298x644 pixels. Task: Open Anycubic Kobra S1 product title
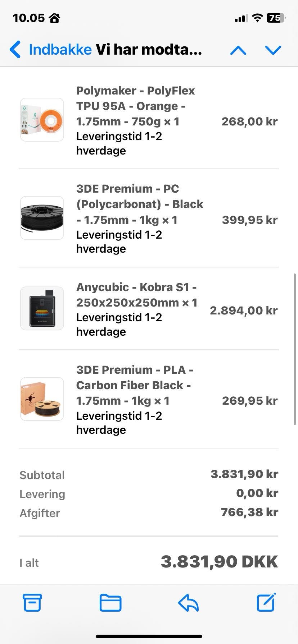[137, 295]
